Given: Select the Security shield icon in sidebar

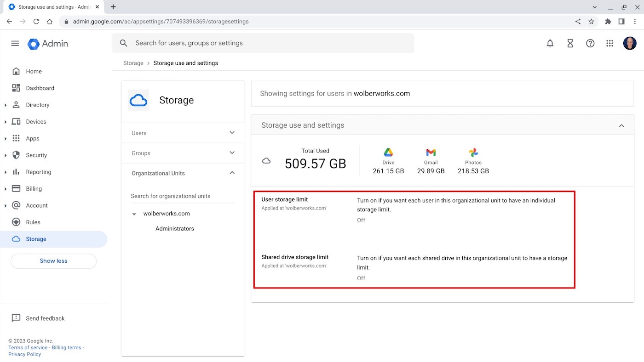Looking at the screenshot, I should [x=16, y=155].
